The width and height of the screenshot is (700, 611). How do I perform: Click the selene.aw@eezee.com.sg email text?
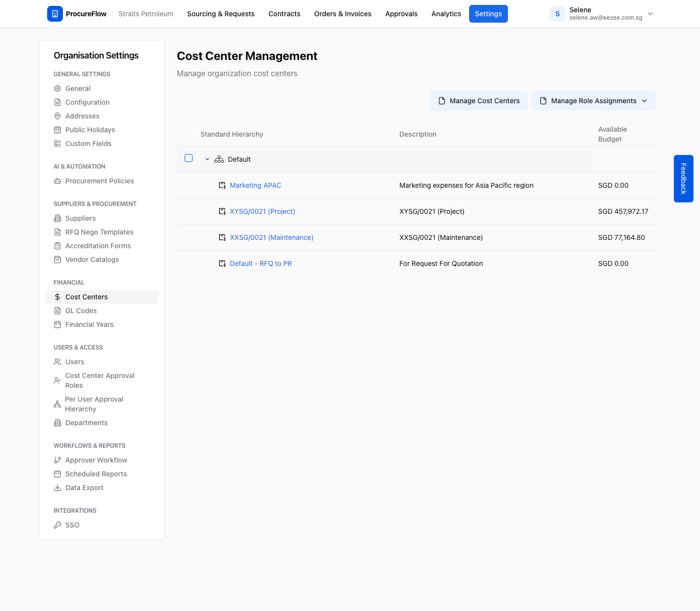click(606, 18)
